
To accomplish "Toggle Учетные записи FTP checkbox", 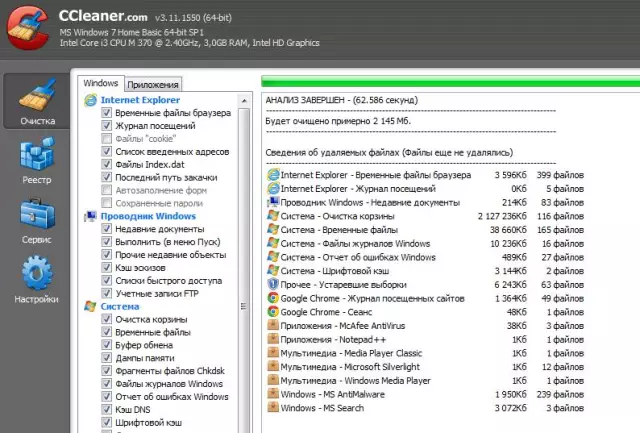I will (x=107, y=293).
